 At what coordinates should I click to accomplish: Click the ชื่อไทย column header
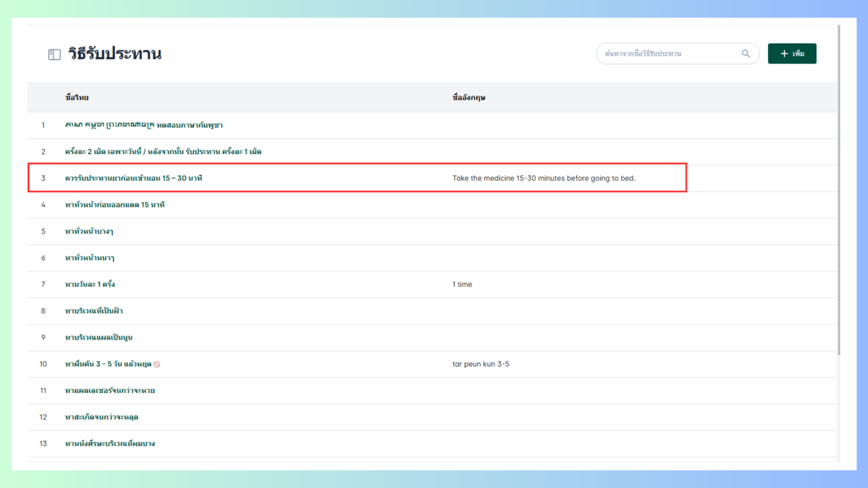(x=77, y=98)
